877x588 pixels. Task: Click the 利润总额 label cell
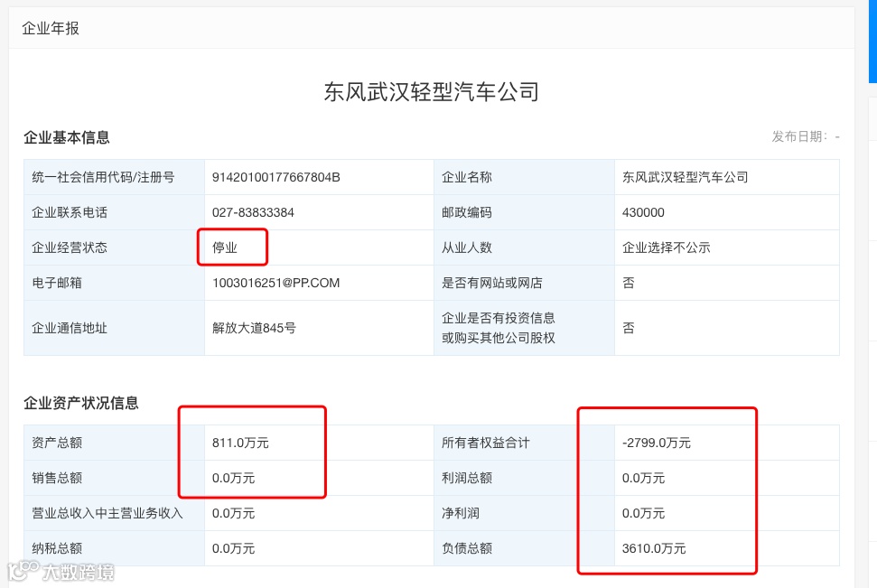pos(524,479)
